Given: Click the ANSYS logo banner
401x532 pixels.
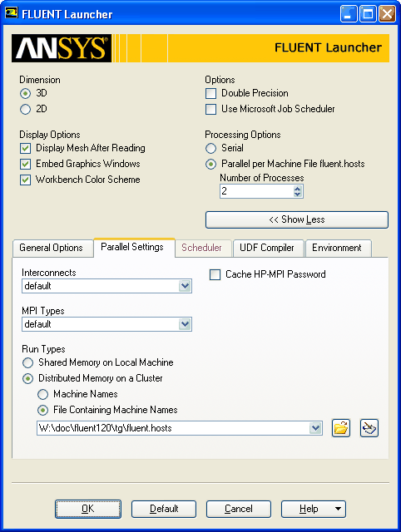Looking at the screenshot, I should pos(62,48).
